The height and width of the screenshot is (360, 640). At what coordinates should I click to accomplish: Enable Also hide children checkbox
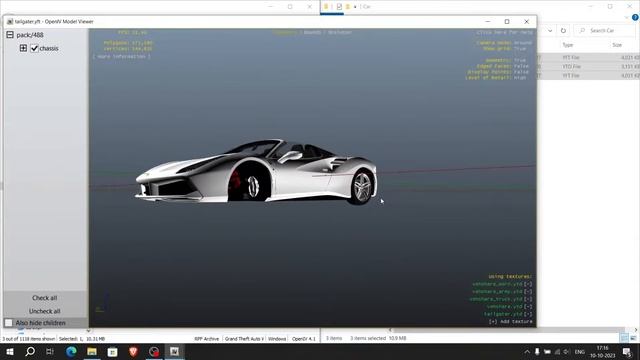9,323
